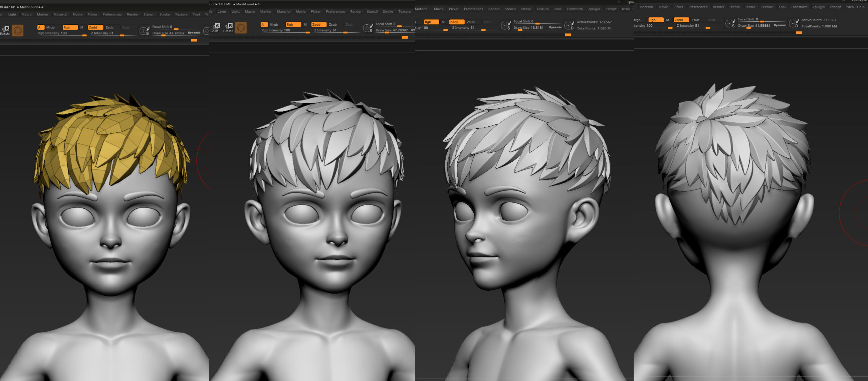Screen dimensions: 868x381
Task: Click orange sphere material icon in gray front view
Action: pos(241,27)
